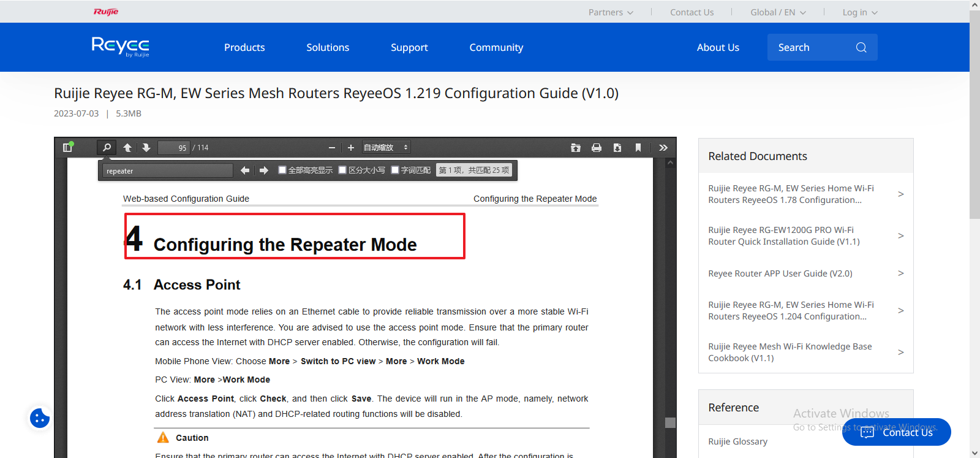
Task: Zoom in the PDF document
Action: coord(351,148)
